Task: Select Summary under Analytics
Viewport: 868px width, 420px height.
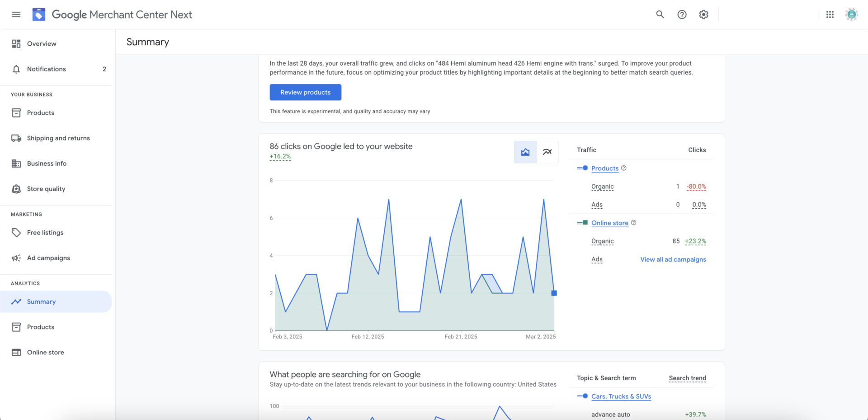Action: (56, 301)
